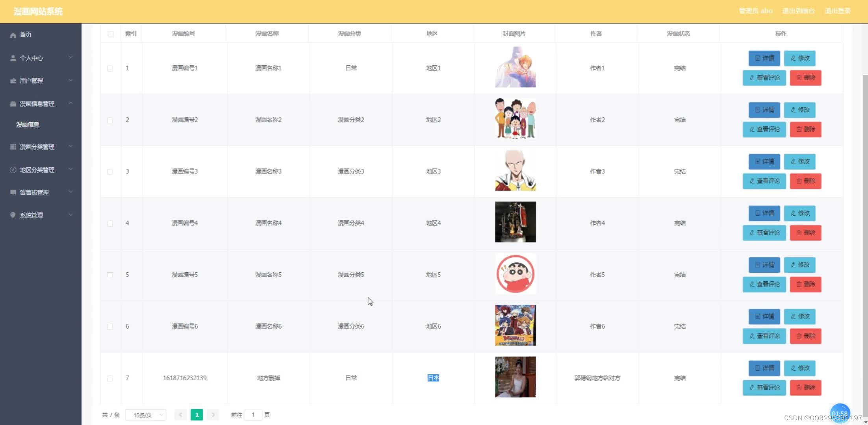Expand the 留言板管理 chevron

click(x=70, y=192)
